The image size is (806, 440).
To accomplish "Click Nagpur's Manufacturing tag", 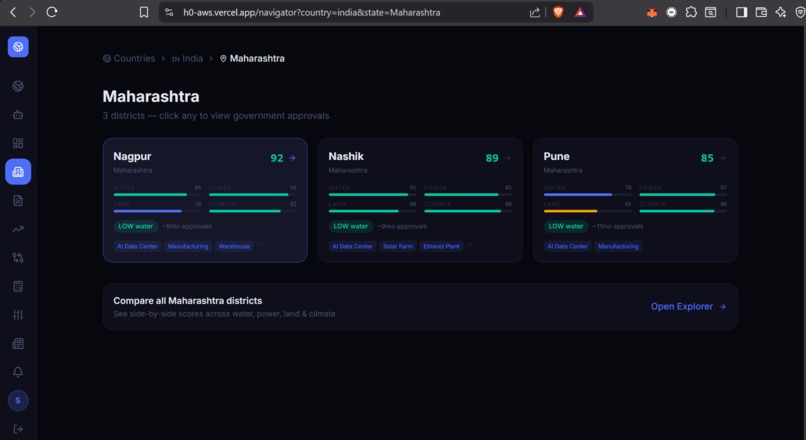I will [x=188, y=246].
